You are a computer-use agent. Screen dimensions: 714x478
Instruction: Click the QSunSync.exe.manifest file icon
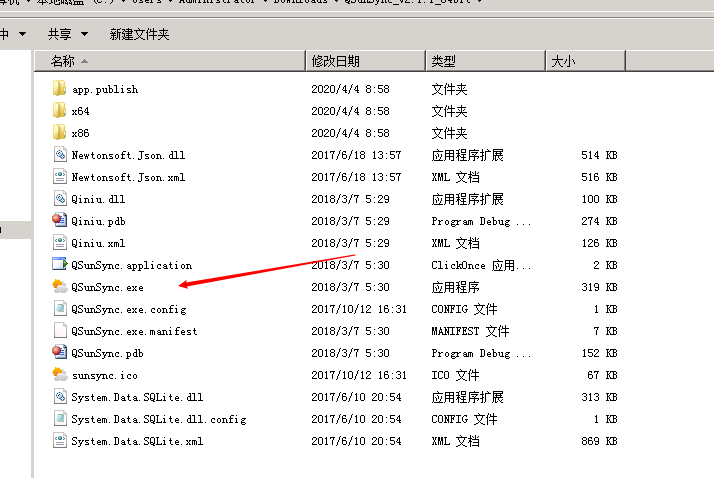click(60, 331)
